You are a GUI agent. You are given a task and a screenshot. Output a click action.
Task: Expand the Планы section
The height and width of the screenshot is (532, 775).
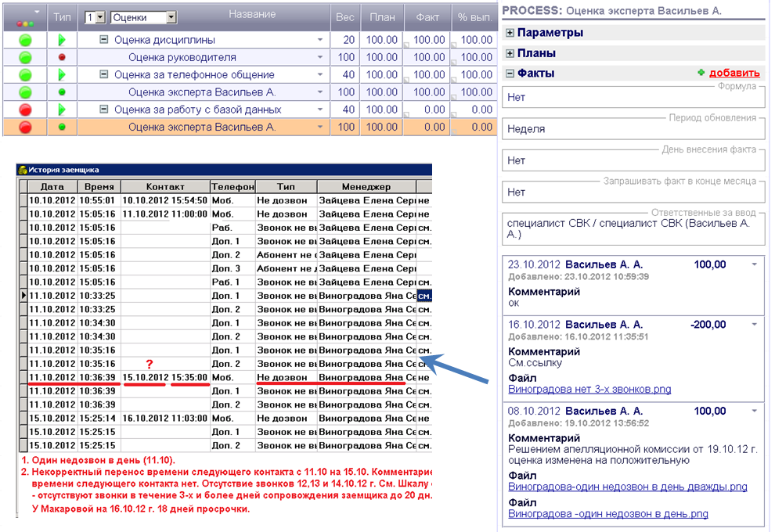pos(510,53)
